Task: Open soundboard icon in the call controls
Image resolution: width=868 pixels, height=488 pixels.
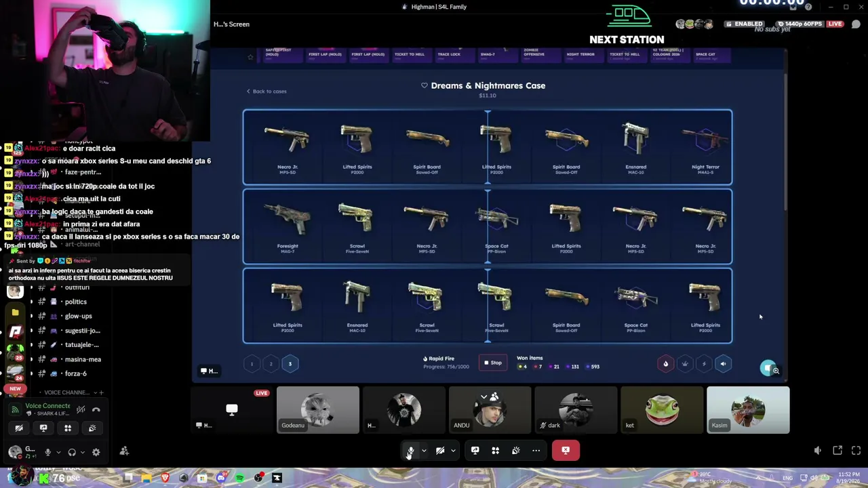Action: pyautogui.click(x=515, y=451)
